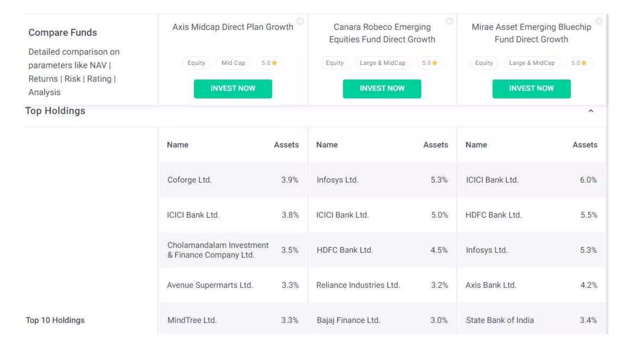
Task: Open Mirae Asset Emerging Bluechip fund title
Action: point(531,33)
